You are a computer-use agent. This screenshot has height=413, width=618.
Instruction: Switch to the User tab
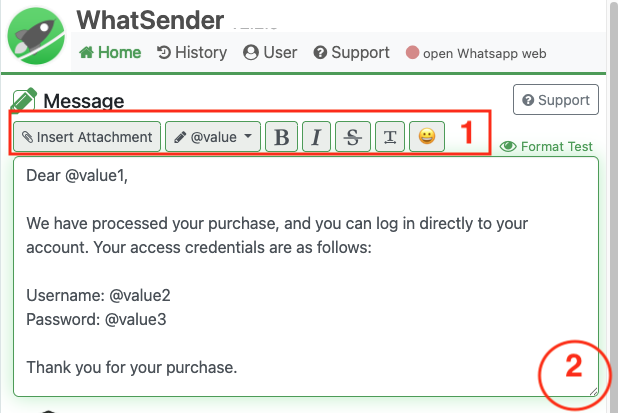(270, 53)
